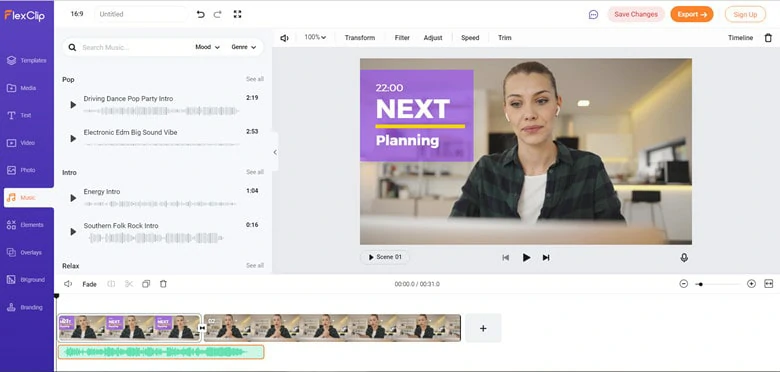Split the selected audio clip
780x372 pixels.
111,284
